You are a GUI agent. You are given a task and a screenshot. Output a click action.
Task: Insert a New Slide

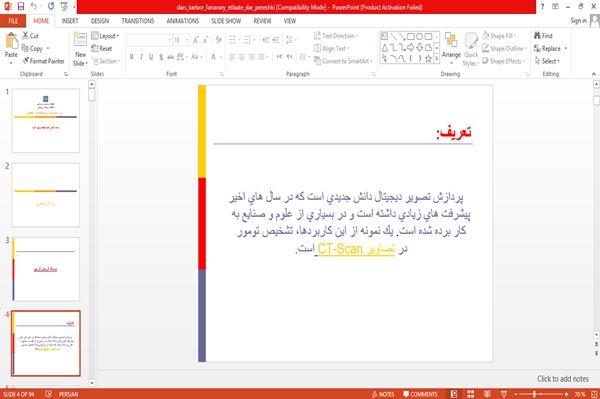coord(80,50)
